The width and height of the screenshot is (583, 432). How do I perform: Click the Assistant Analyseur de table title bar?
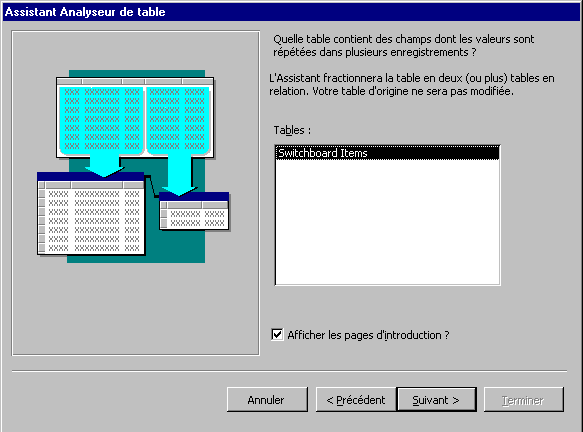click(x=292, y=12)
